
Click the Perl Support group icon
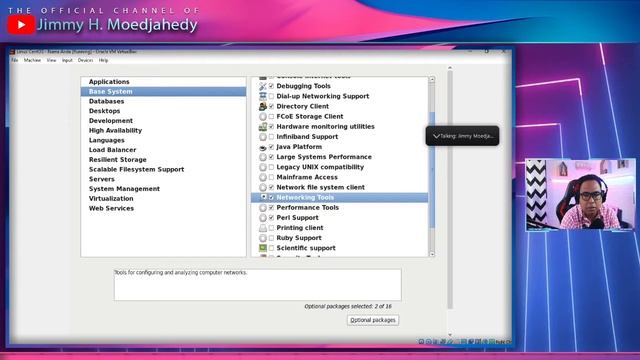tap(263, 218)
